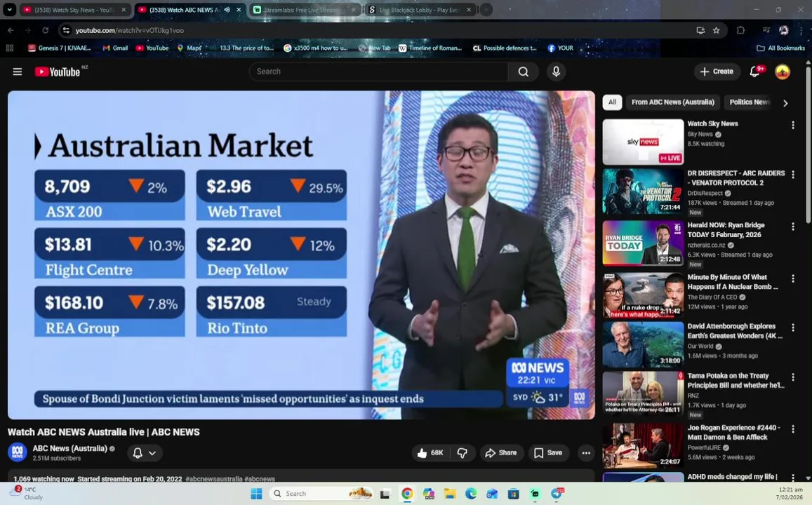Open options for Herald NOW video
This screenshot has width=812, height=505.
(792, 227)
